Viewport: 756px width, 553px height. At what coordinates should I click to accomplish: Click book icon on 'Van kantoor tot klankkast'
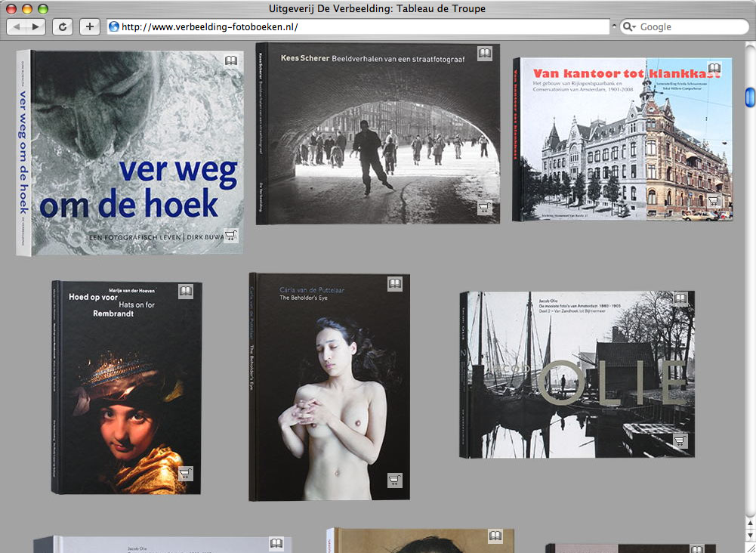pos(714,69)
